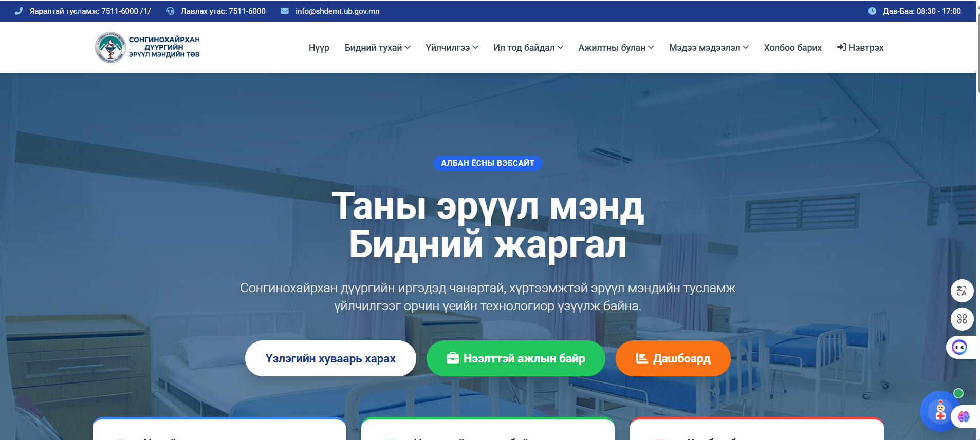Expand the Мэдээ мэдээлэл dropdown
This screenshot has height=440, width=980.
(x=709, y=47)
